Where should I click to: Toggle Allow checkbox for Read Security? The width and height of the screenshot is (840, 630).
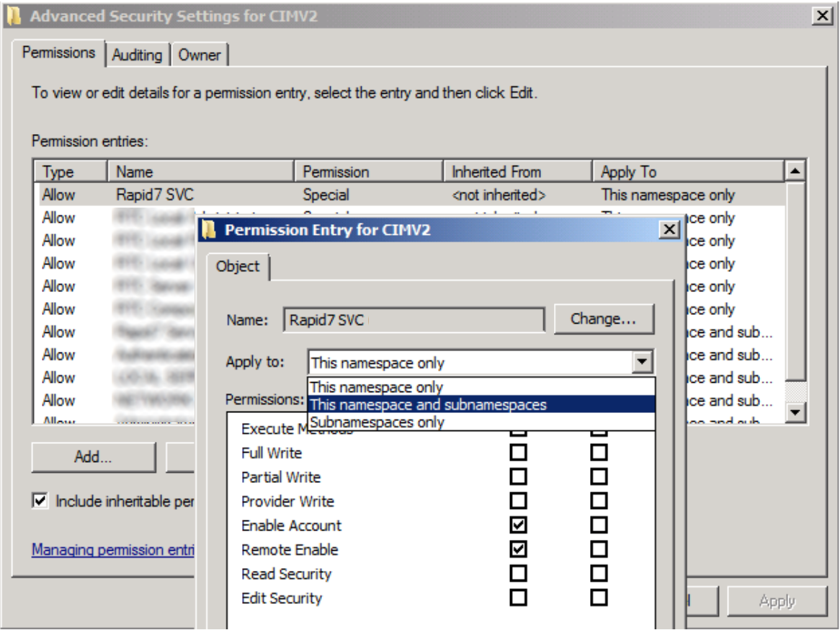pyautogui.click(x=518, y=573)
